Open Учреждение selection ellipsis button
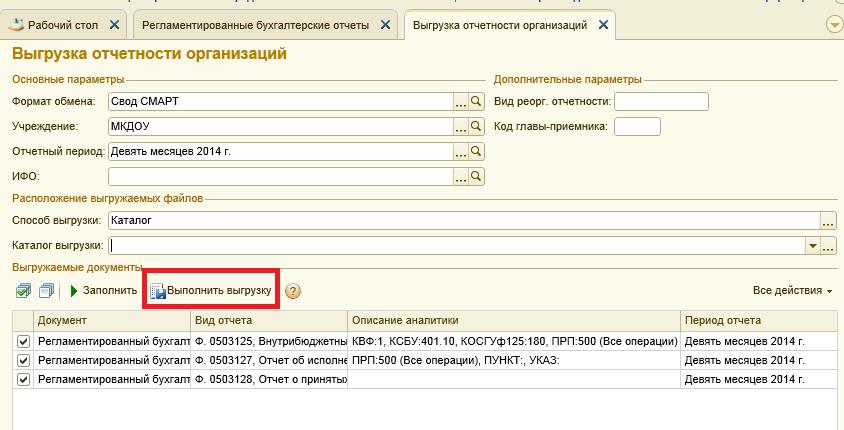Viewport: 844px width, 430px height. point(460,127)
